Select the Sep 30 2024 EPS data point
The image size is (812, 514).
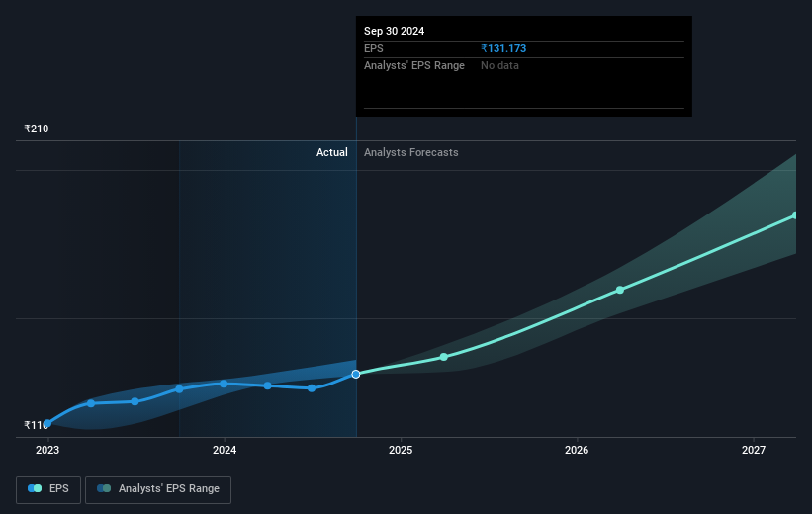pyautogui.click(x=356, y=374)
